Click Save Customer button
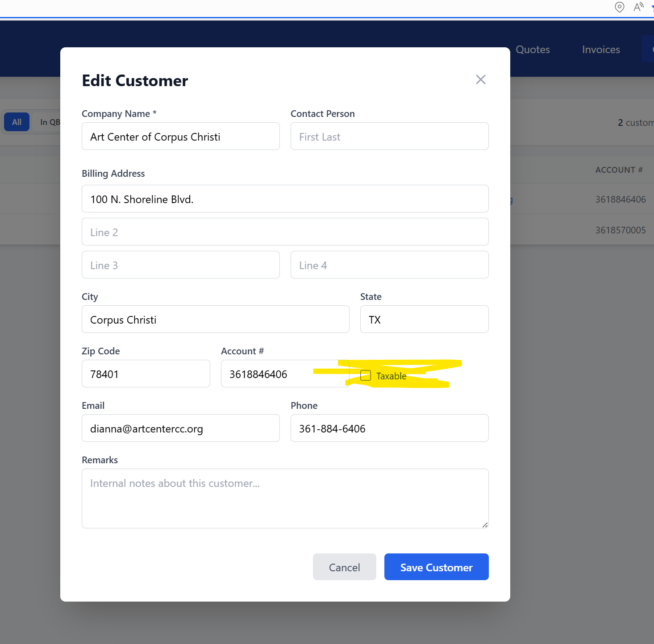Image resolution: width=654 pixels, height=644 pixels. tap(436, 567)
